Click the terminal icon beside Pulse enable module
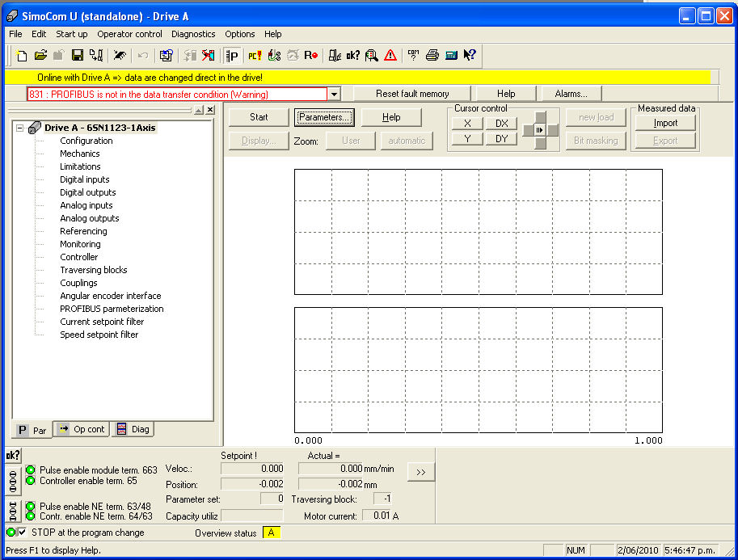Screen dimensions: 738x560 click(x=13, y=481)
